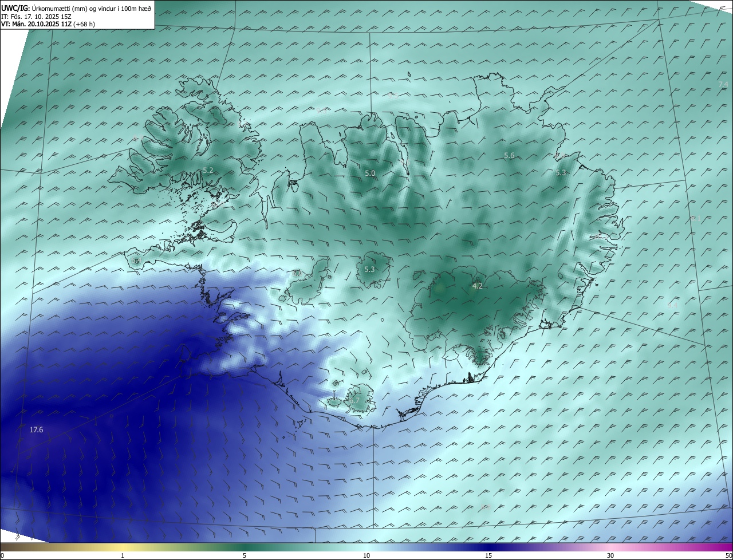The width and height of the screenshot is (733, 560).
Task: Click the 5.0 value in north Iceland
Action: click(x=370, y=173)
